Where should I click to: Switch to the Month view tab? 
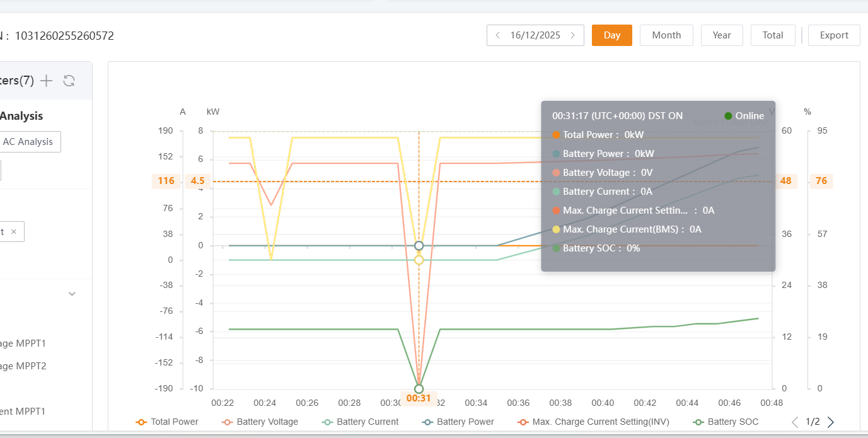pyautogui.click(x=666, y=35)
